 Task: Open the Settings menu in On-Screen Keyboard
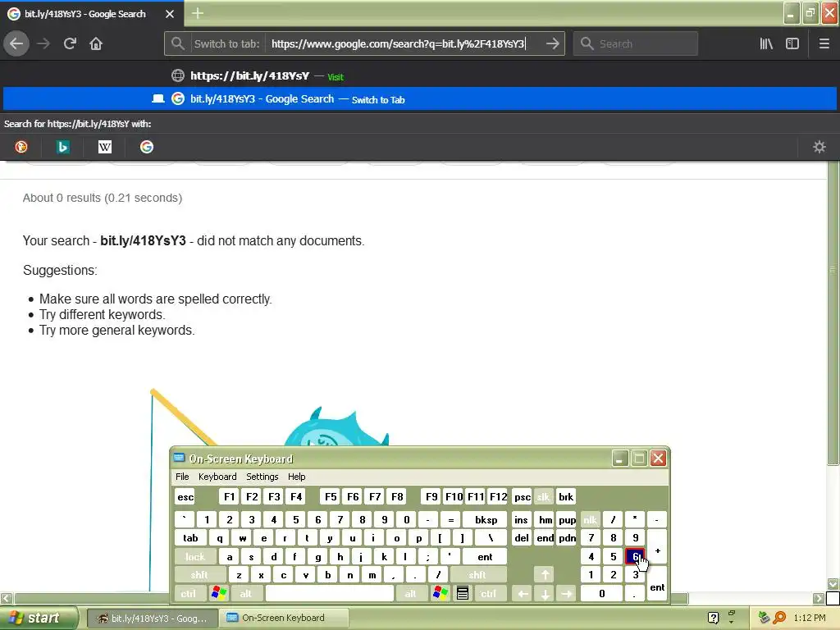click(262, 477)
